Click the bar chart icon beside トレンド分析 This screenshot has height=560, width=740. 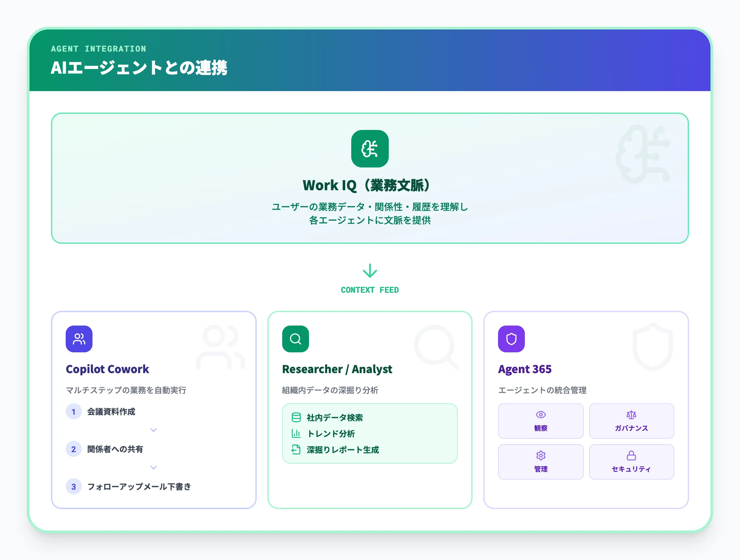pyautogui.click(x=296, y=434)
